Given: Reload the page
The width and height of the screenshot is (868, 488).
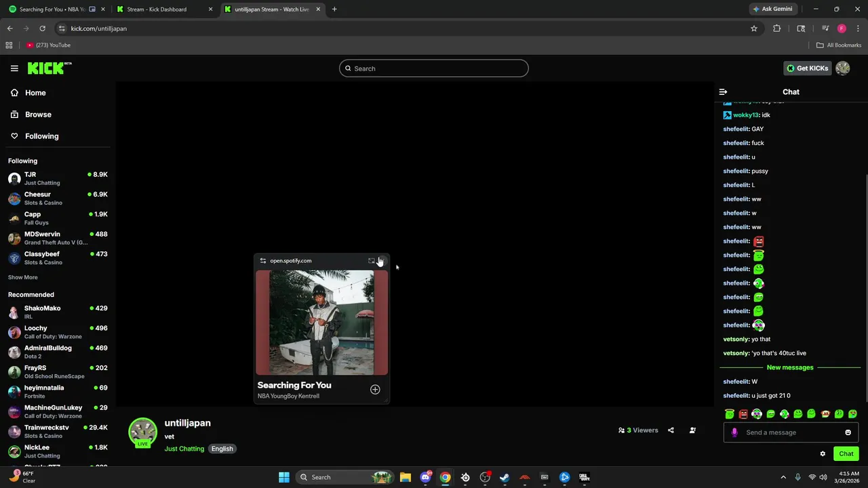Looking at the screenshot, I should point(42,28).
